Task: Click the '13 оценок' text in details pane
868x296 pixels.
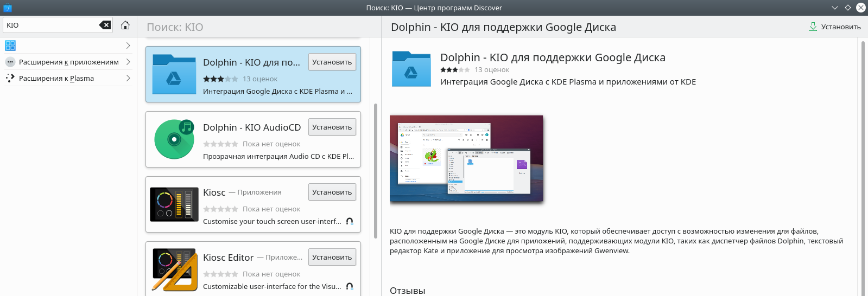Action: click(492, 70)
